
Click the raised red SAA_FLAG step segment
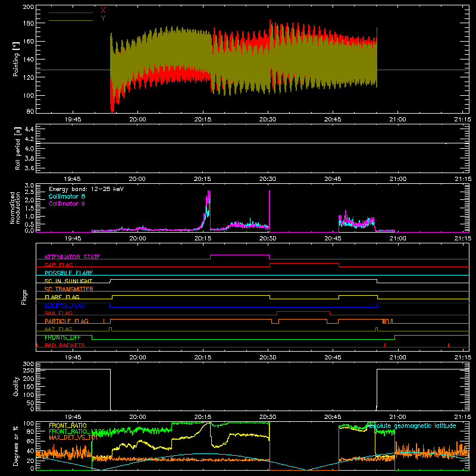[x=303, y=311]
